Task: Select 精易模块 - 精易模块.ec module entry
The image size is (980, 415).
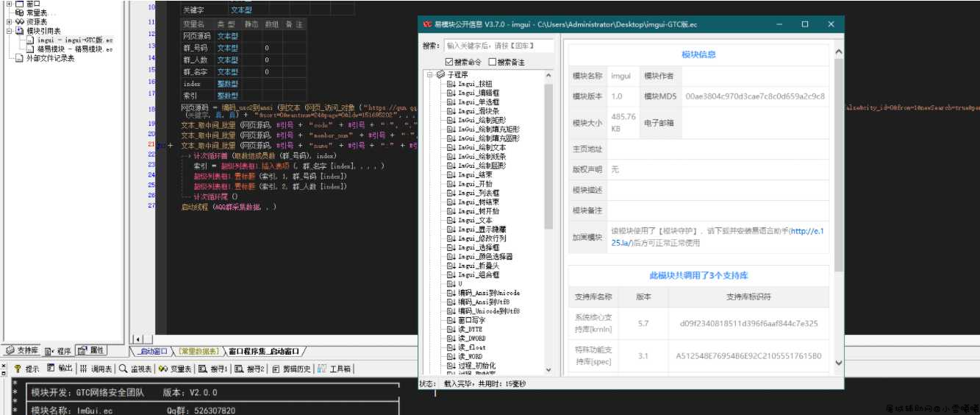Action: tap(74, 49)
